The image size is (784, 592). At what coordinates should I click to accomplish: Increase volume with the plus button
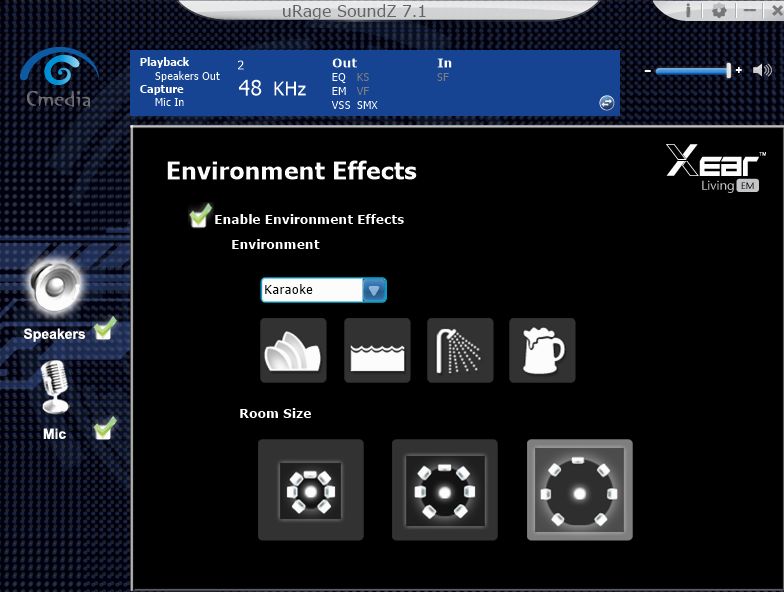click(739, 70)
